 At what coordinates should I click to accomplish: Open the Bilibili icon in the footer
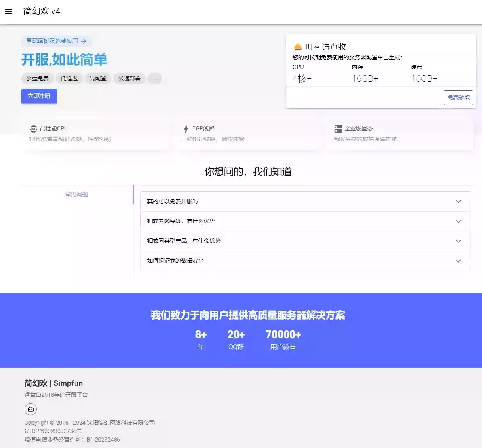tap(31, 409)
